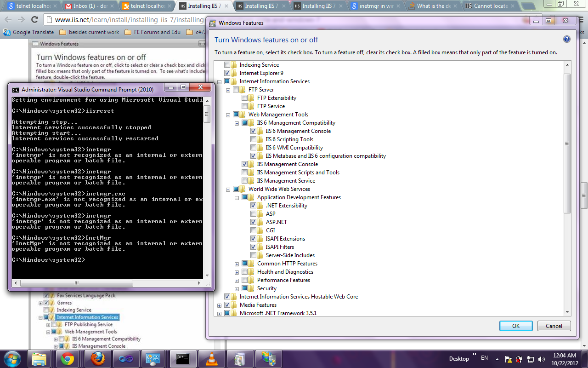588x368 pixels.
Task: Switch to Inbox (1) Gmail tab
Action: pyautogui.click(x=90, y=6)
